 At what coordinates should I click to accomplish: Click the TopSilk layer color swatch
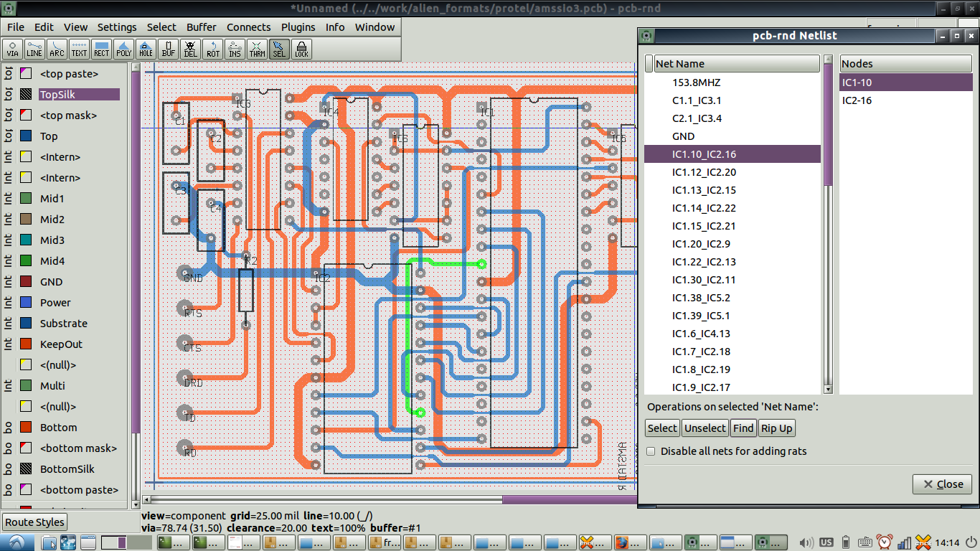click(25, 94)
